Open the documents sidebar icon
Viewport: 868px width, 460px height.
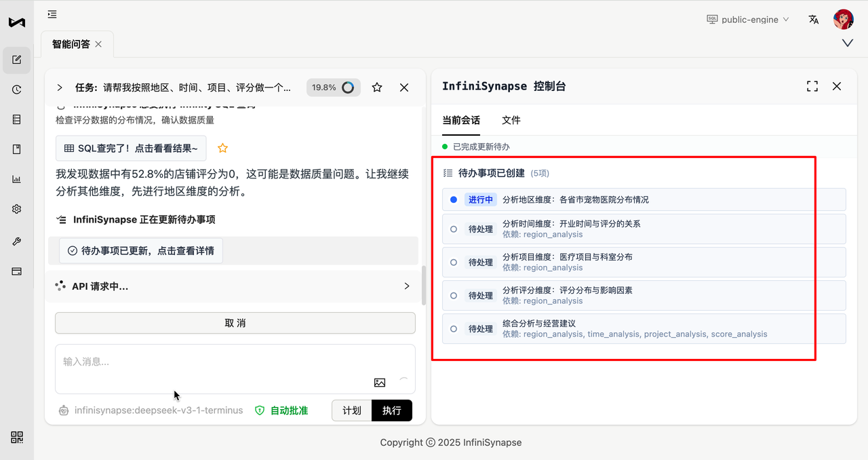17,149
